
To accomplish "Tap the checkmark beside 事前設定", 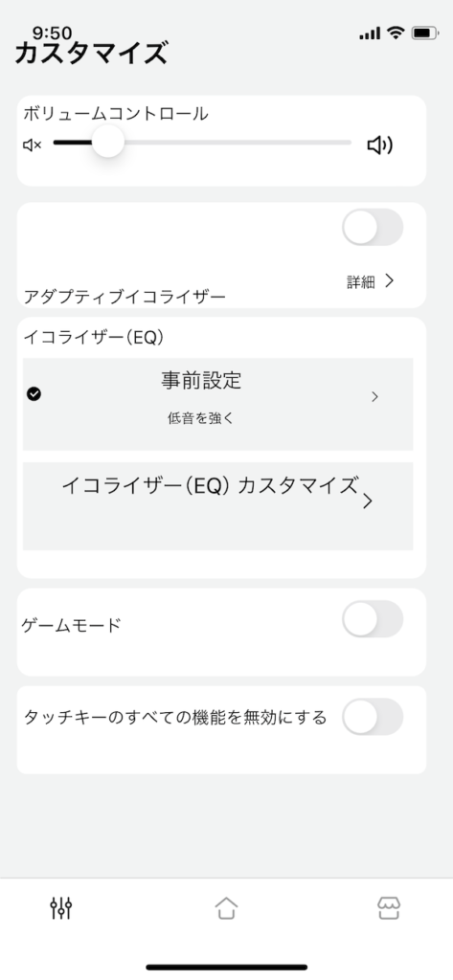I will tap(34, 393).
